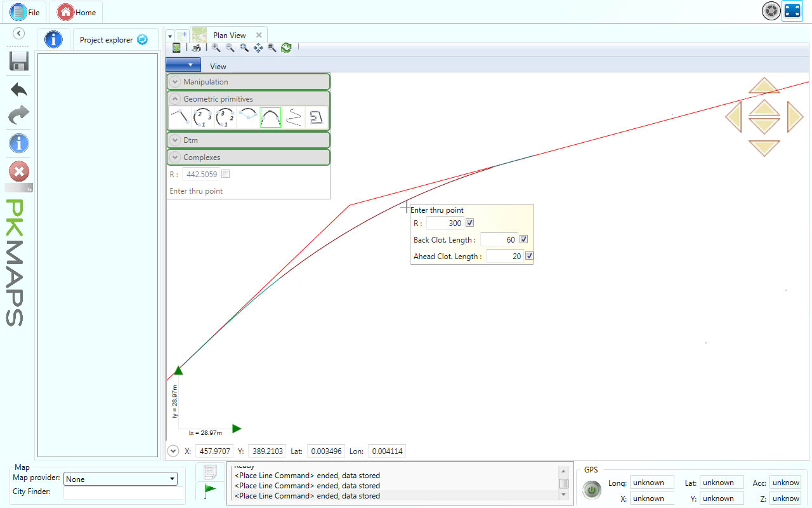Click the Zoom In magnifier
Viewport: 812px width, 508px height.
(216, 48)
